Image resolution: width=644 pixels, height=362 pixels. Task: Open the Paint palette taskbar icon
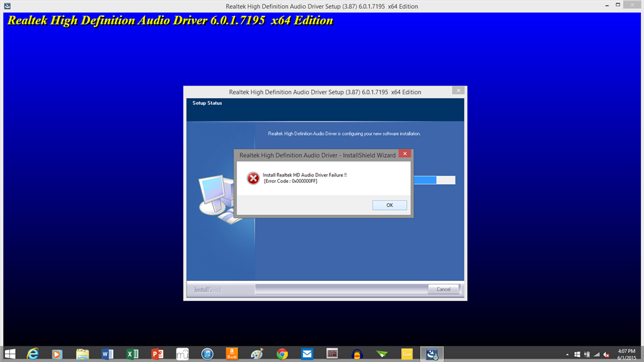pyautogui.click(x=257, y=354)
